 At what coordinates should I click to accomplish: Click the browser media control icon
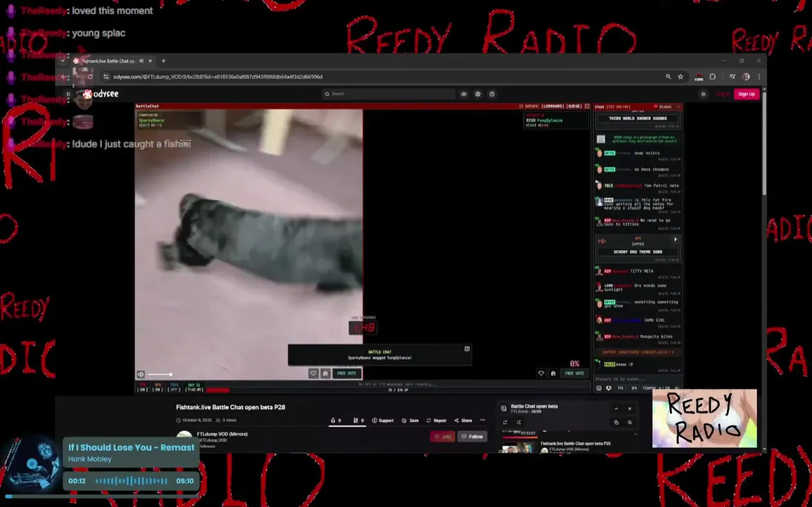point(732,77)
